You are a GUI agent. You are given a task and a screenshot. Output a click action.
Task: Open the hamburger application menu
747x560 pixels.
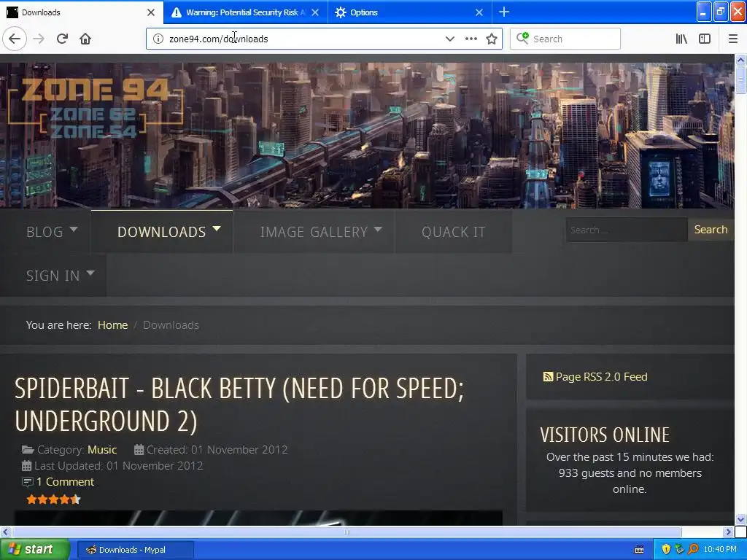[732, 39]
